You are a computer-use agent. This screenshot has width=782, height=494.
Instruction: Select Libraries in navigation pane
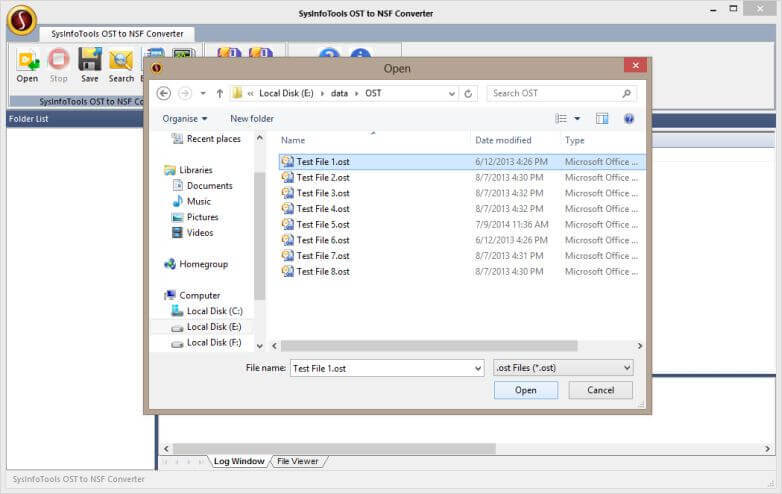tap(189, 170)
